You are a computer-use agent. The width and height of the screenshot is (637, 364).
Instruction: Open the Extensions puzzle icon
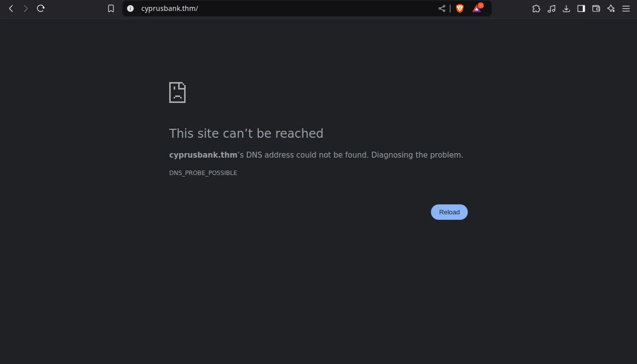click(x=536, y=8)
